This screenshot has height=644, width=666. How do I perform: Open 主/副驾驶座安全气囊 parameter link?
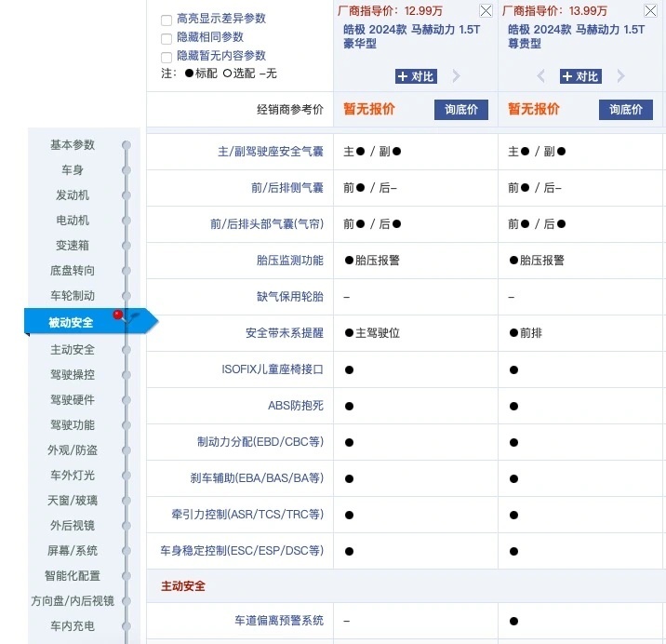pos(271,152)
